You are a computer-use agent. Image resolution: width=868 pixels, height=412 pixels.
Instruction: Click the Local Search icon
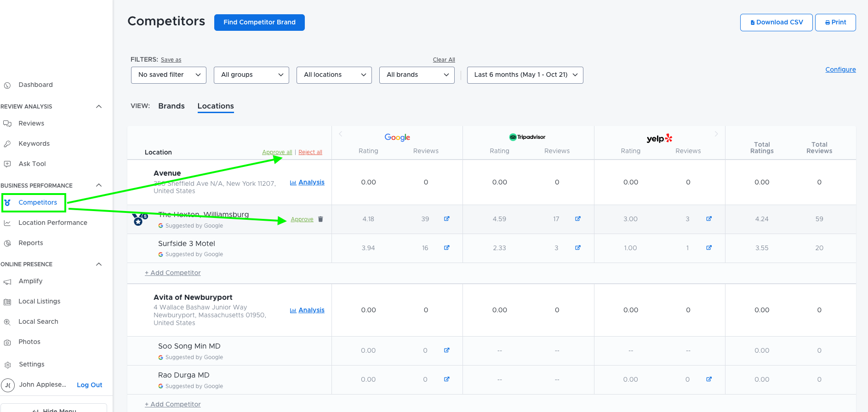[7, 322]
